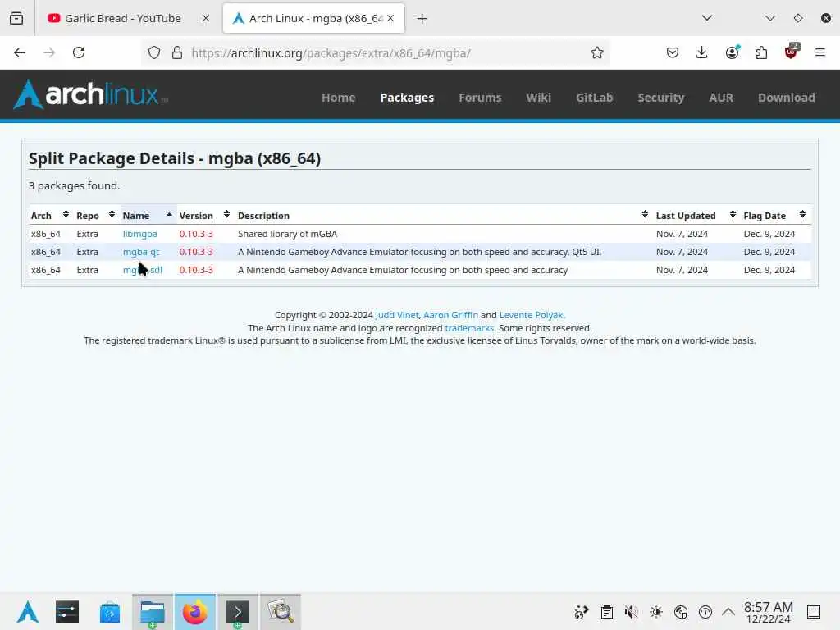Open System Settings from the taskbar

pos(67,612)
